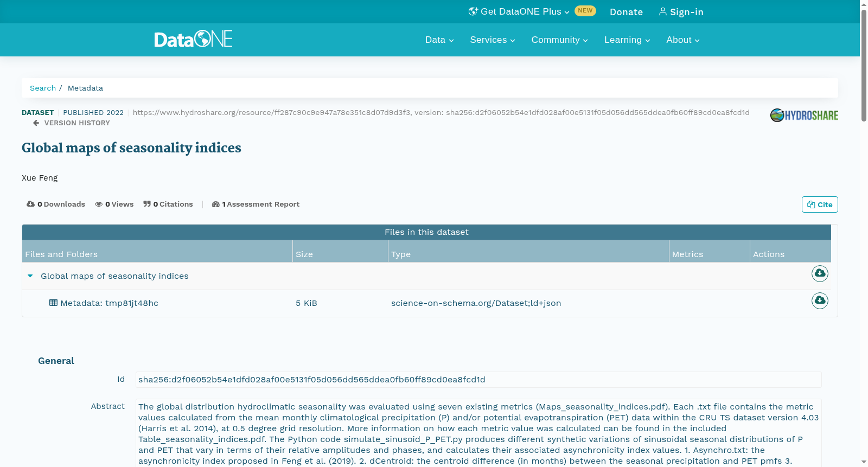This screenshot has width=868, height=467.
Task: Click the Donate link
Action: (x=626, y=12)
